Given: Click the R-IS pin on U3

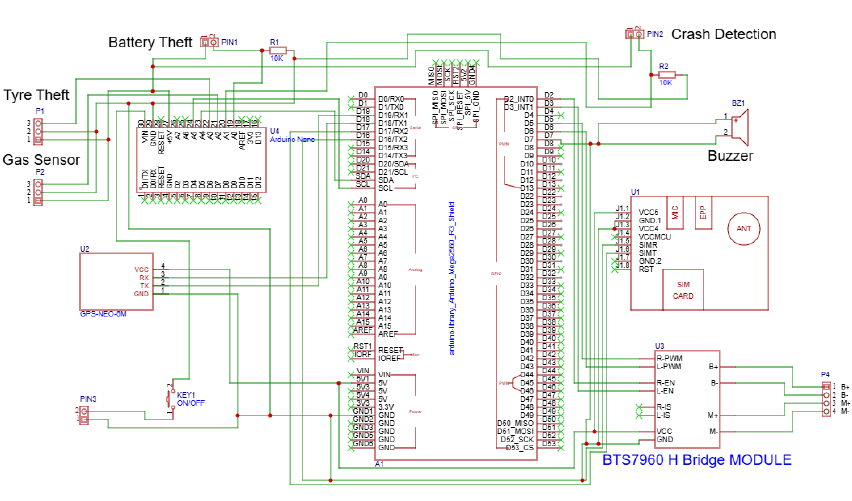Looking at the screenshot, I should (663, 407).
